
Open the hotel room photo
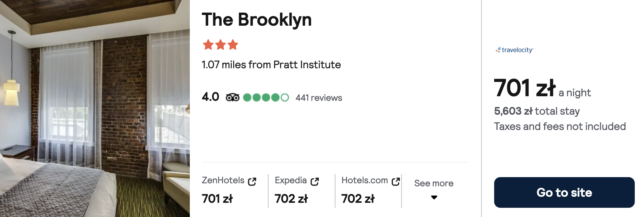point(95,108)
